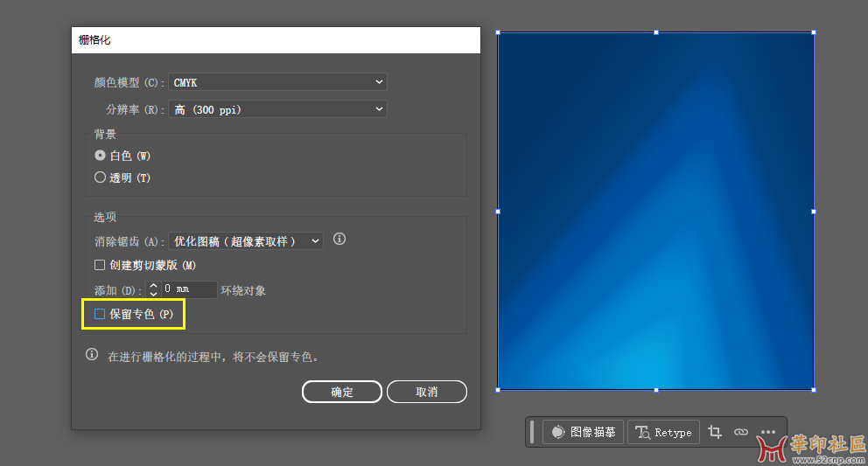Screen dimensions: 868x466
Task: Click the 添加 stepper arrows
Action: (x=153, y=289)
